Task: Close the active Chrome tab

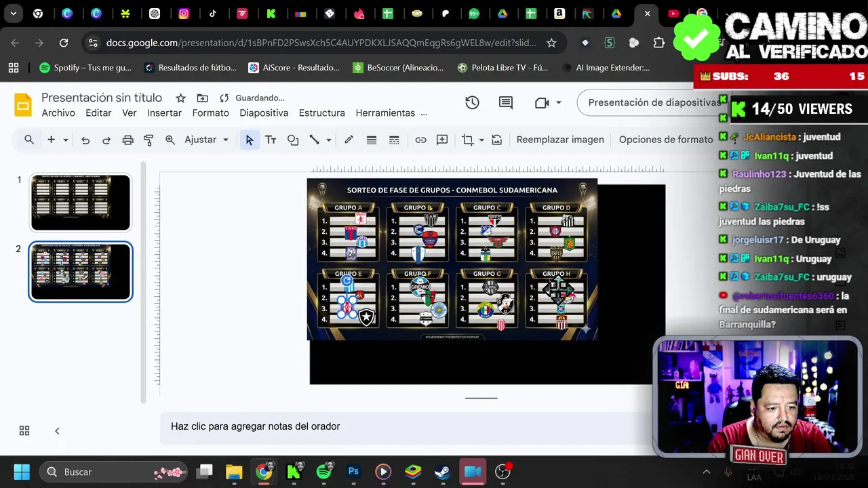Action: [648, 14]
